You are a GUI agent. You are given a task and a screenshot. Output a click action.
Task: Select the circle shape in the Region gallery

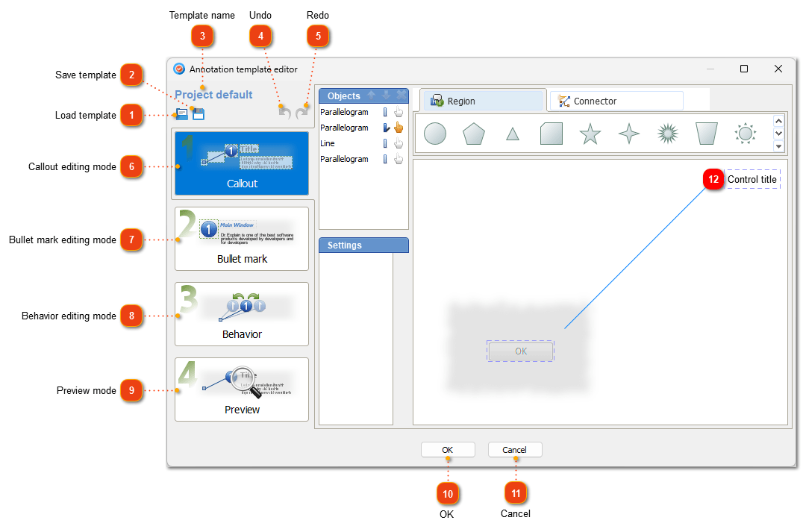pyautogui.click(x=434, y=133)
